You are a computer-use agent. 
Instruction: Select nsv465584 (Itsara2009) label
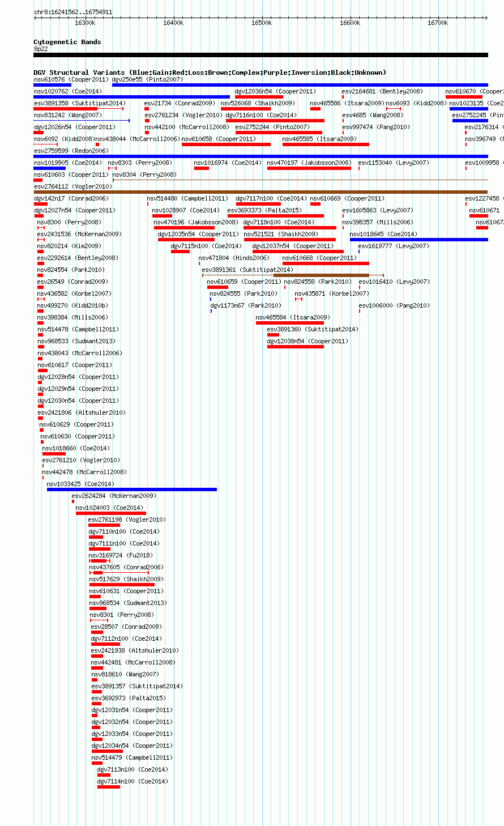click(x=293, y=317)
